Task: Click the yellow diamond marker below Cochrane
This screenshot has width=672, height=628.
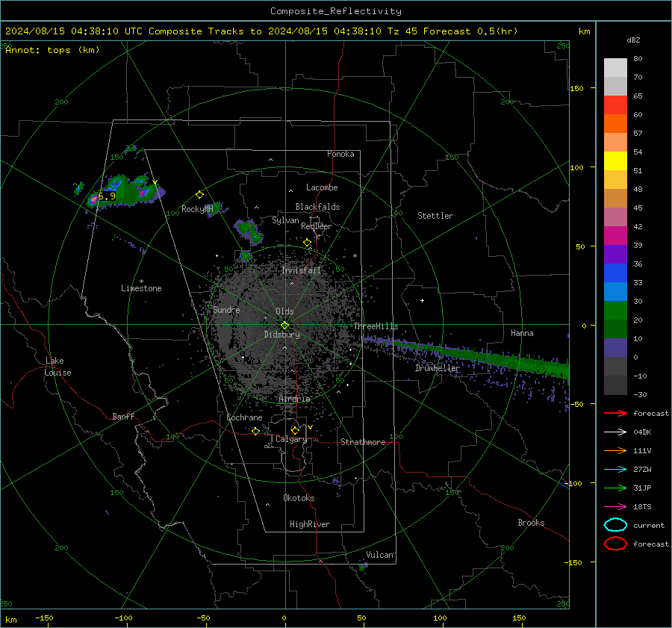Action: pos(255,431)
